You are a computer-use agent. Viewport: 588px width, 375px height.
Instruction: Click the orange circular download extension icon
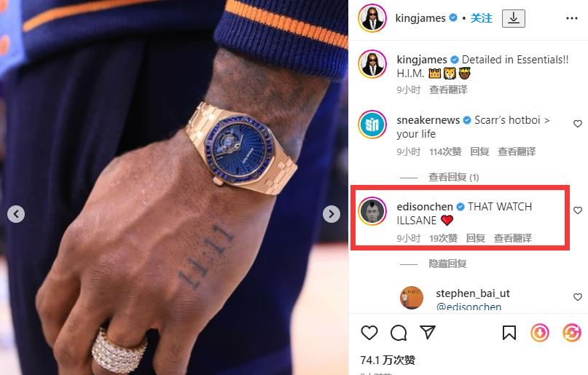540,333
